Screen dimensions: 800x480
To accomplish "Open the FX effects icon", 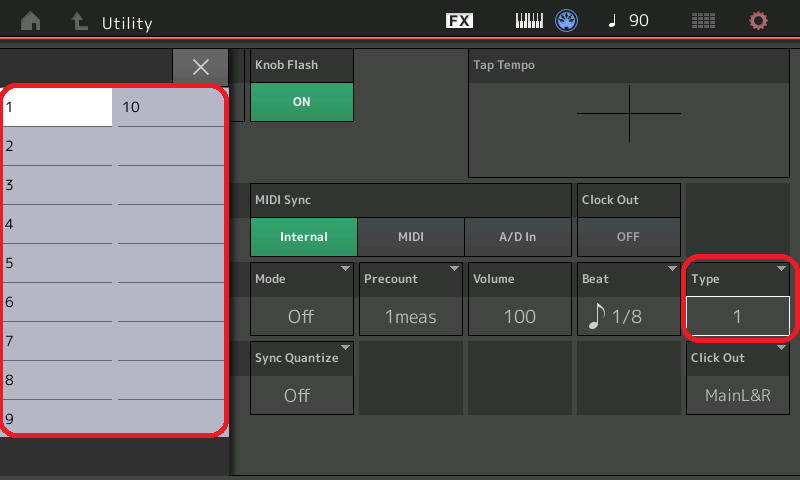I will click(459, 21).
